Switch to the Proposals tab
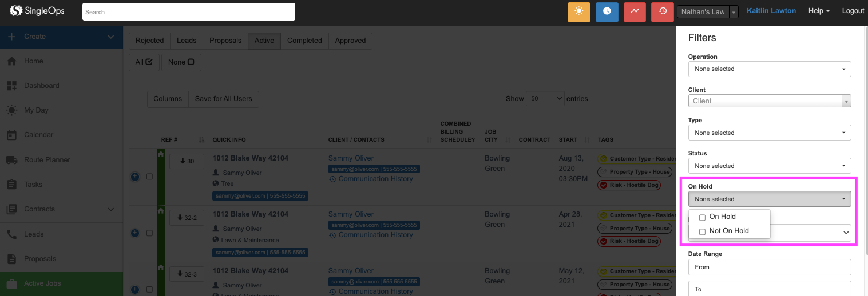868x296 pixels. click(225, 41)
